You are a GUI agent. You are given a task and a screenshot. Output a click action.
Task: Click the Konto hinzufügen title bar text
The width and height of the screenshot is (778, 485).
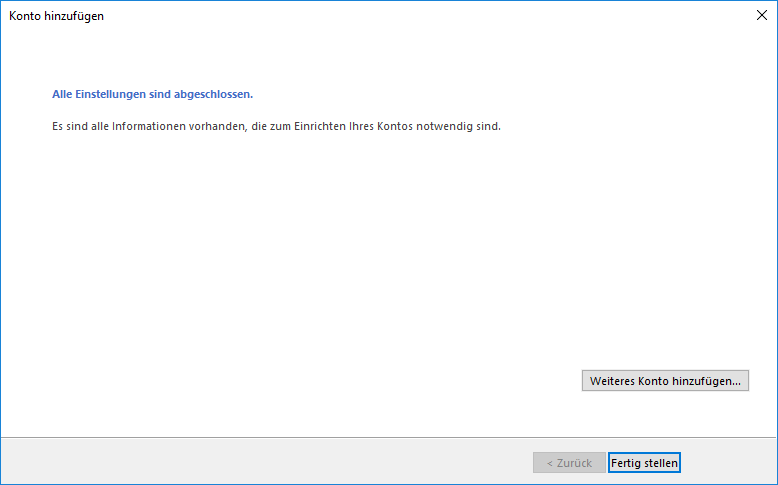tap(56, 16)
